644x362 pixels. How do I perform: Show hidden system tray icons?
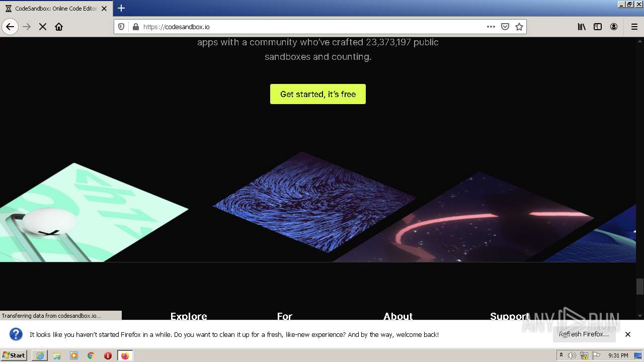(x=561, y=355)
